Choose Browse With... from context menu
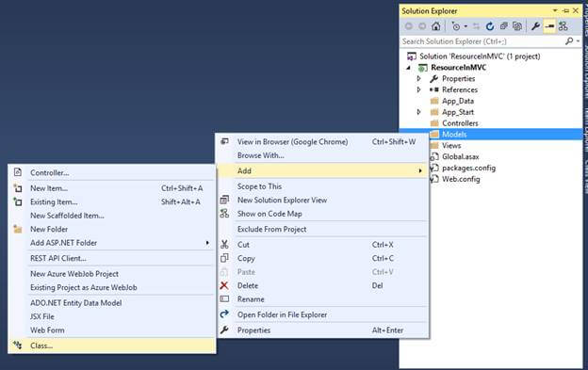 click(323, 155)
